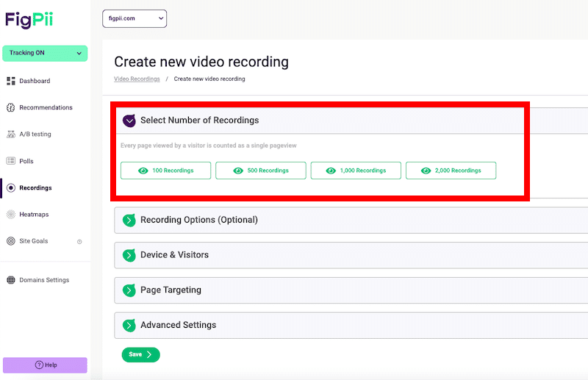Click 'Create new video recording' breadcrumb text
The image size is (588, 380).
click(x=209, y=79)
